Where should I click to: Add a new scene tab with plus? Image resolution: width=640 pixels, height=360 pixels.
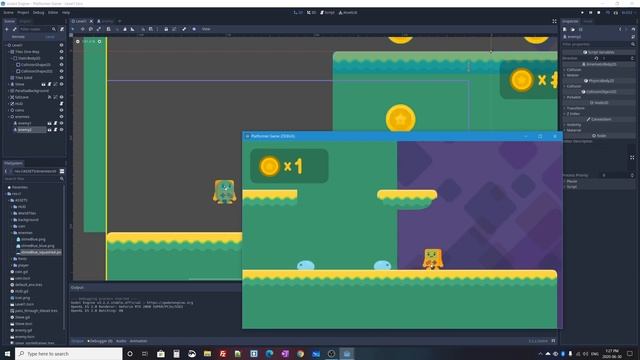click(x=120, y=21)
